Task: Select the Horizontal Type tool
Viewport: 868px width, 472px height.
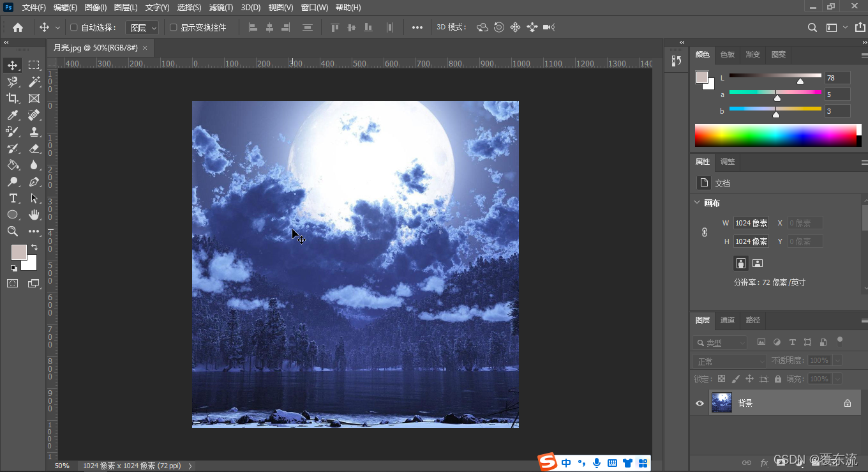Action: (x=13, y=198)
